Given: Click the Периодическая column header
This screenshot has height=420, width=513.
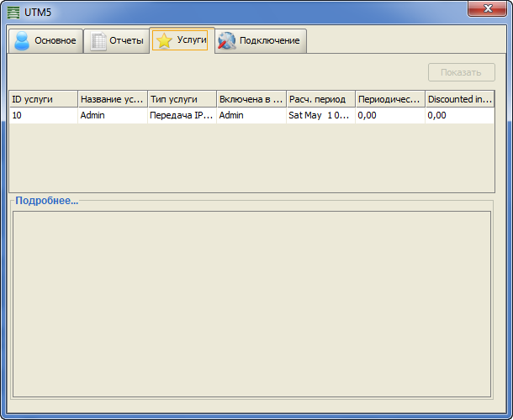Looking at the screenshot, I should 389,99.
